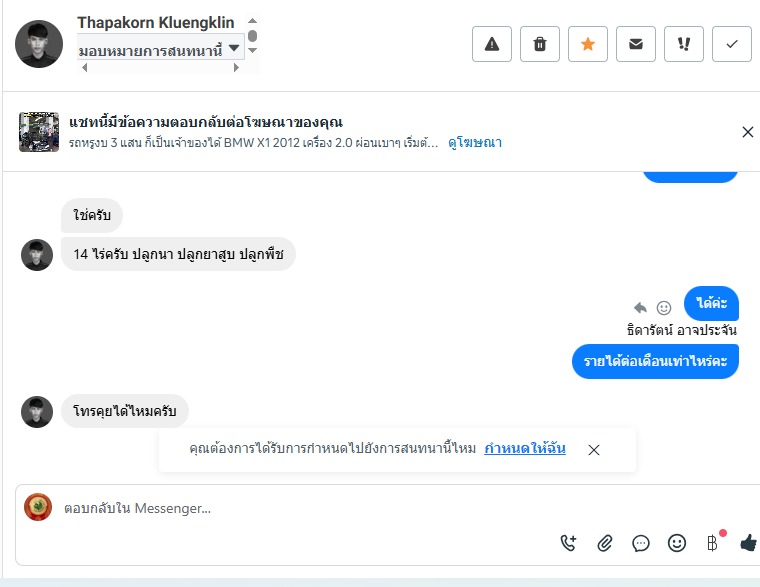React to ได้ค่ะ message with smiley icon

tap(664, 308)
